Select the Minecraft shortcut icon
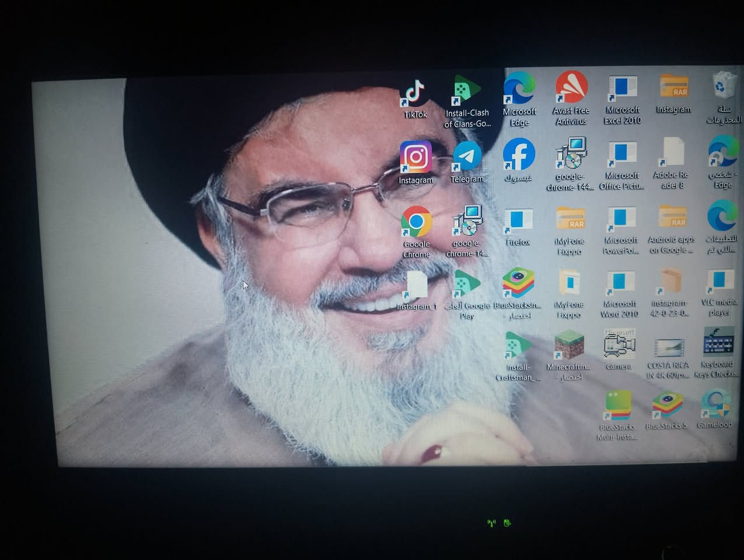Image resolution: width=744 pixels, height=560 pixels. tap(569, 345)
